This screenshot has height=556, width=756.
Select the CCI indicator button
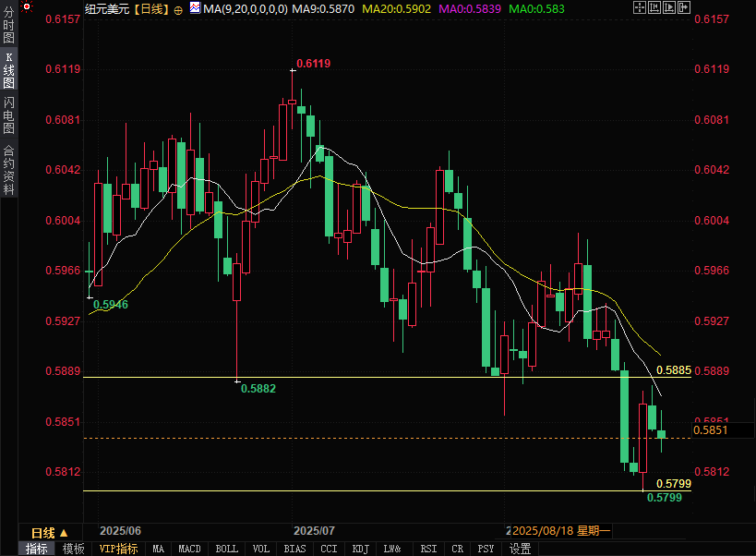pyautogui.click(x=329, y=549)
